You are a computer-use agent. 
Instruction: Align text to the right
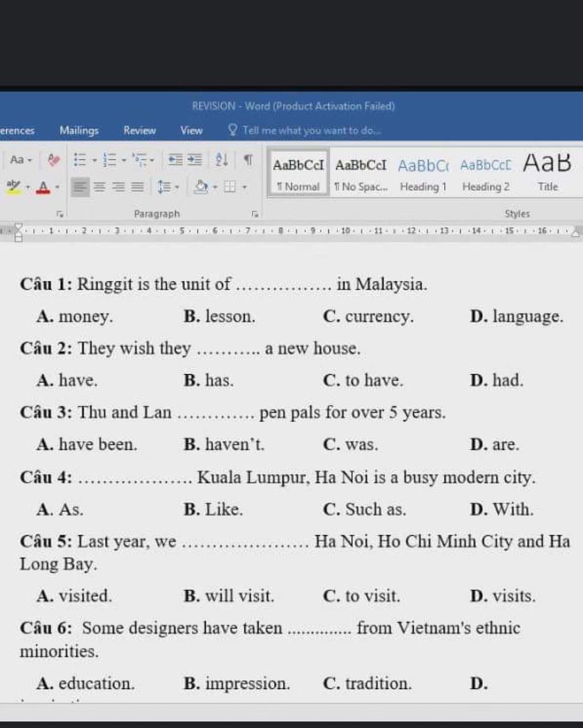118,187
